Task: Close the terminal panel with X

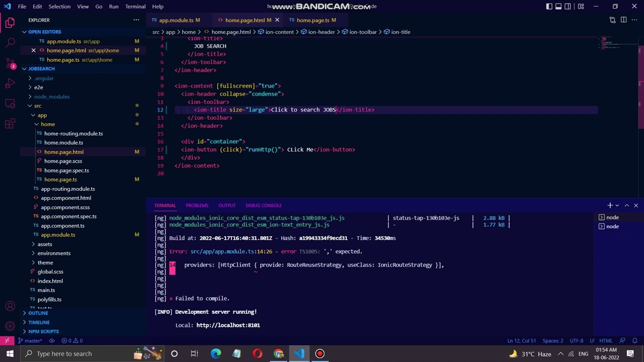Action: [x=636, y=205]
